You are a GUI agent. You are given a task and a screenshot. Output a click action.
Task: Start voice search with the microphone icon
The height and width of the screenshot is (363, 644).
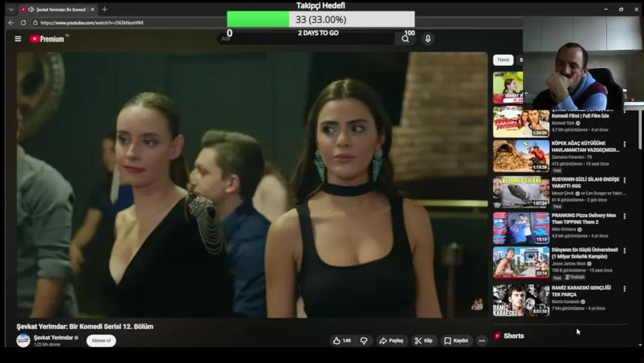tap(428, 39)
